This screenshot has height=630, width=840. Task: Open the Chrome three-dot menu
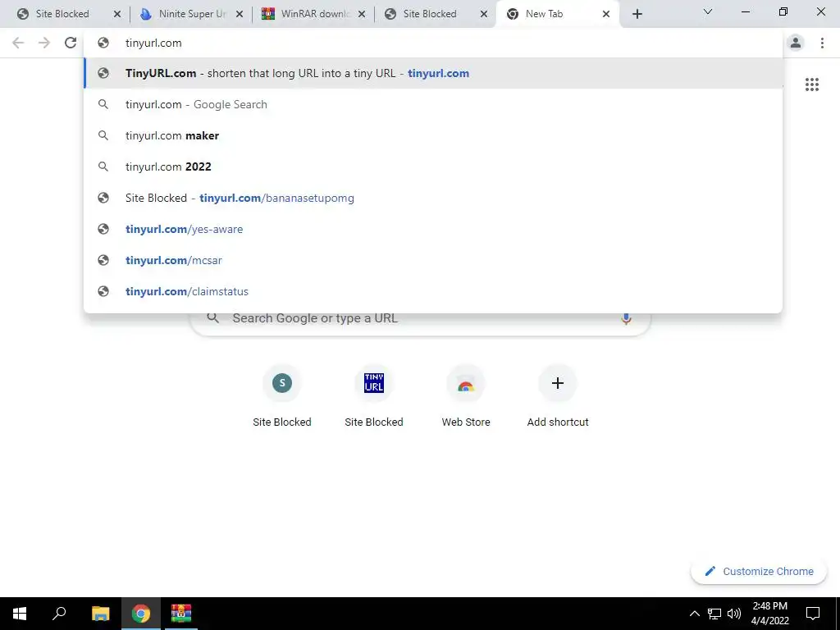[822, 43]
